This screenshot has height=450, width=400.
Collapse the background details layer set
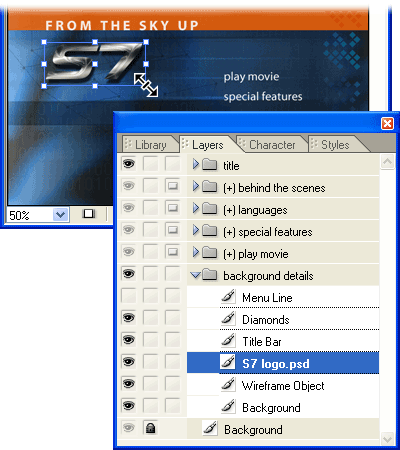point(195,275)
